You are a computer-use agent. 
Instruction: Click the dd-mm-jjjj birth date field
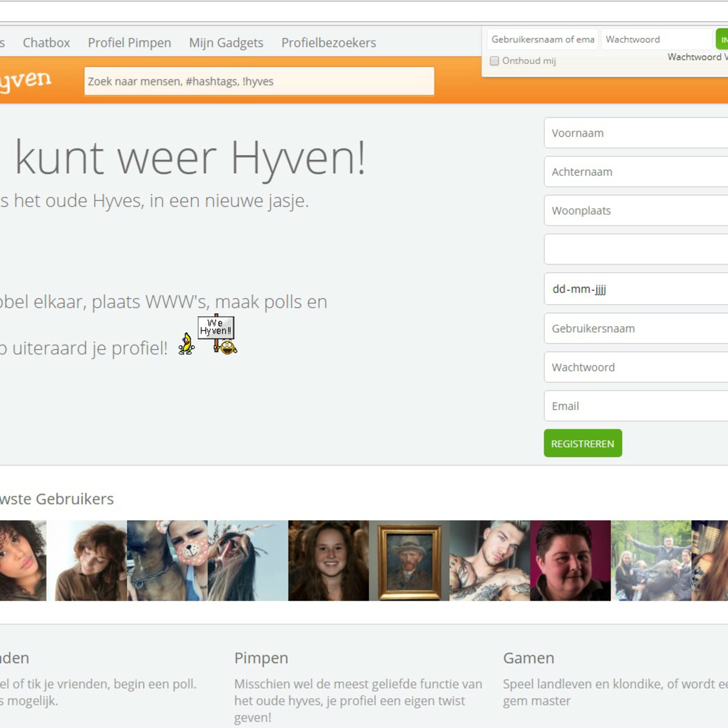tap(636, 289)
